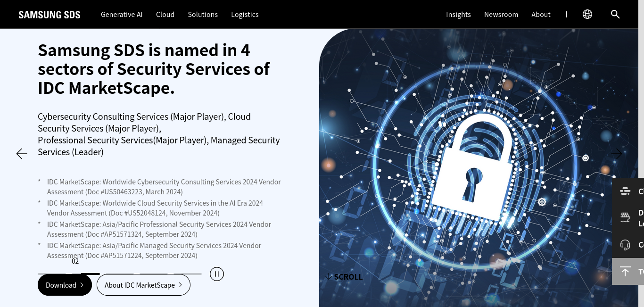Click the SCROLL down indicator
Screen dimensions: 644x307
click(x=344, y=277)
